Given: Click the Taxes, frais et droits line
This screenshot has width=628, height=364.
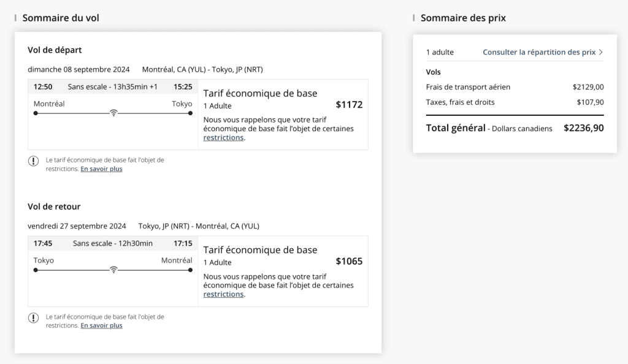Looking at the screenshot, I should coord(460,102).
